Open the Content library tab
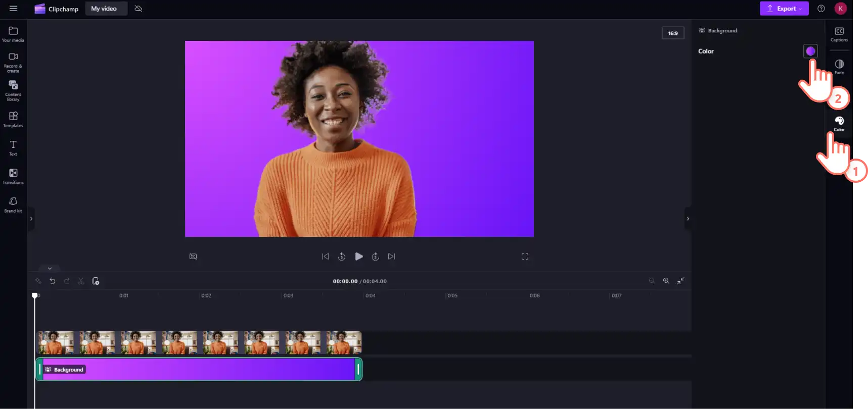The width and height of the screenshot is (868, 409). coord(13,91)
